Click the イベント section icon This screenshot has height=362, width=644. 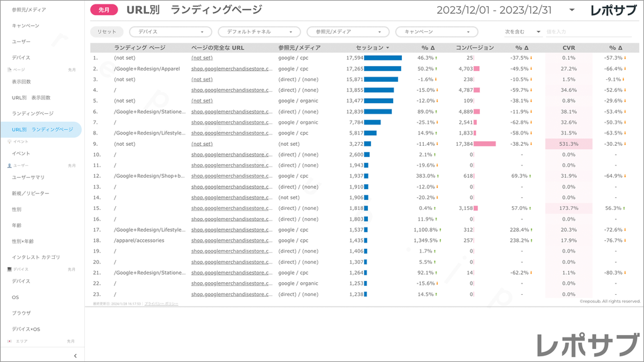9,141
